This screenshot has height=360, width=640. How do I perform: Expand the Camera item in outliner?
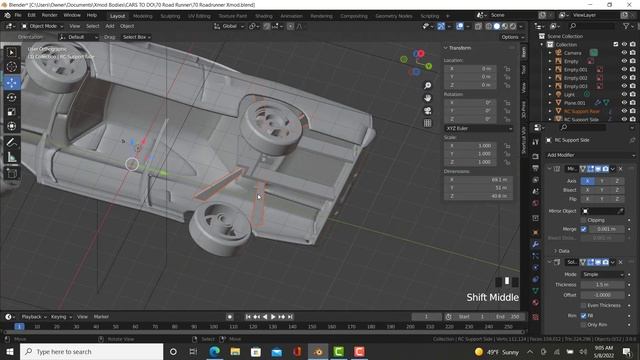(550, 53)
